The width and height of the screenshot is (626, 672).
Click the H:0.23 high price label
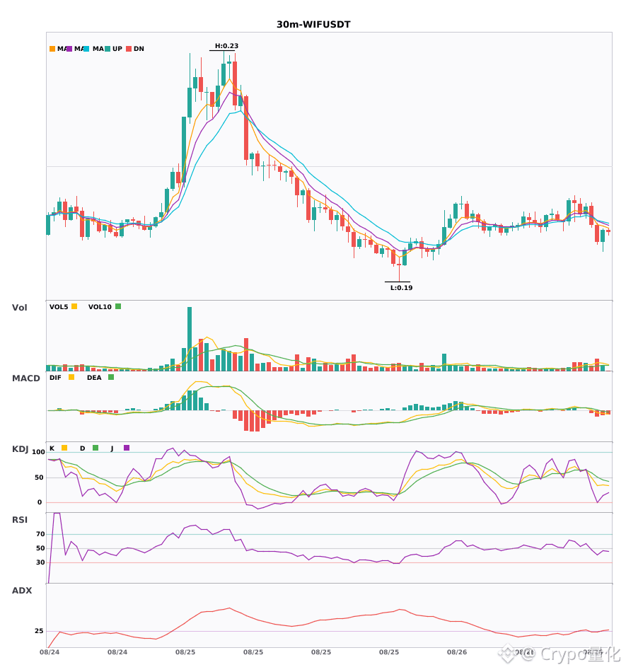click(226, 46)
